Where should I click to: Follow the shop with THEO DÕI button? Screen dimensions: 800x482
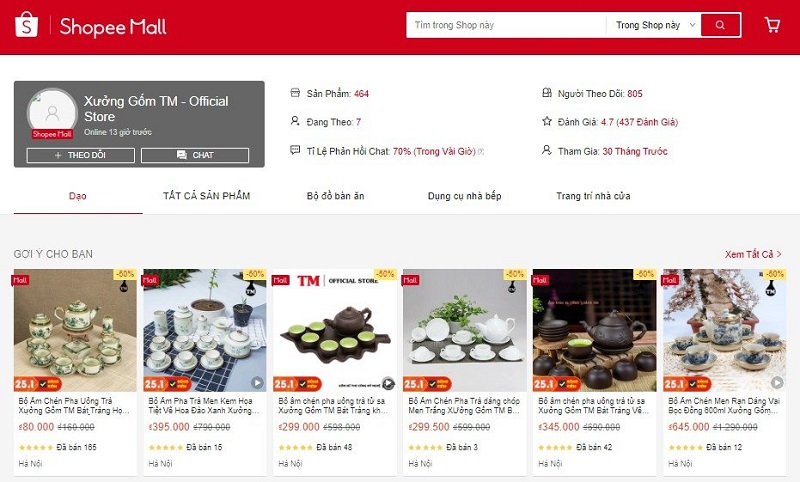[x=81, y=155]
